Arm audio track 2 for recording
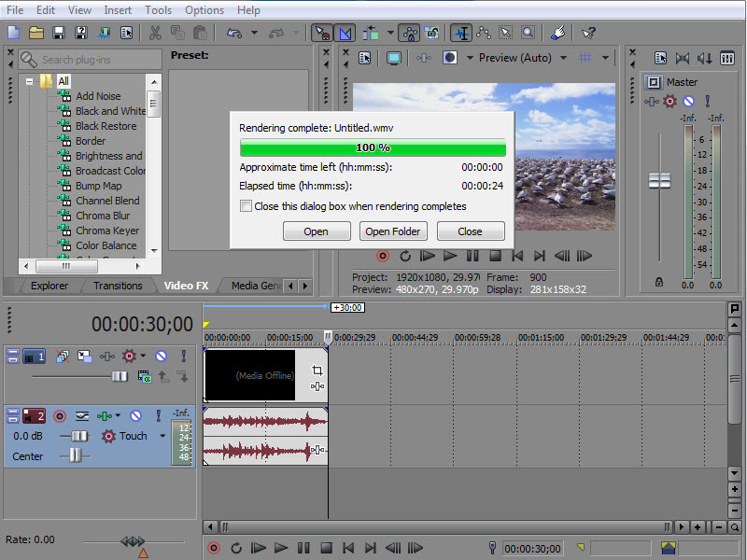The height and width of the screenshot is (560, 747). (x=60, y=416)
